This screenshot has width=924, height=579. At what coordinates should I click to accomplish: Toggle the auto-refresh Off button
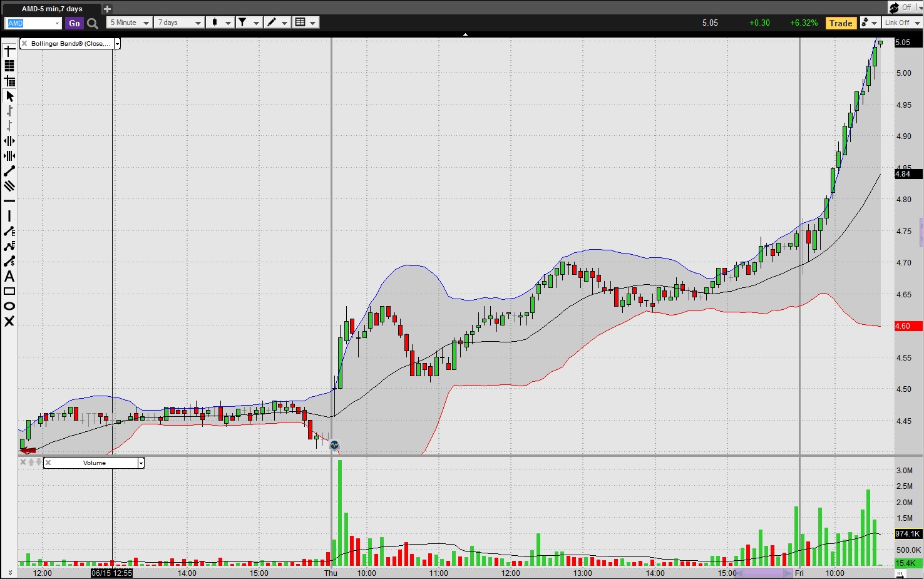point(901,8)
